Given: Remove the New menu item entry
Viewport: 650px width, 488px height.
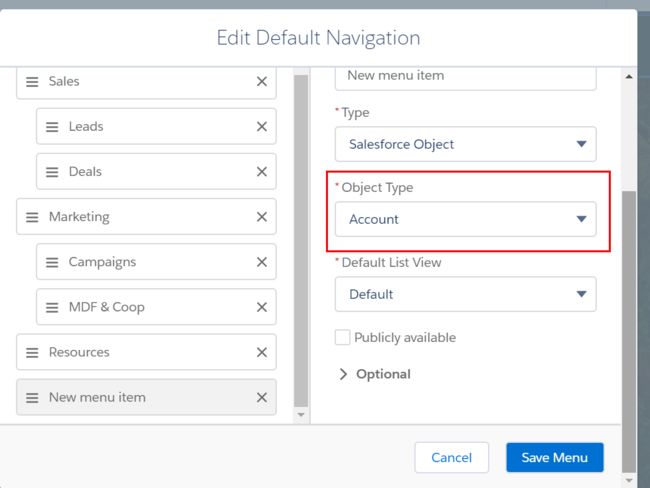Looking at the screenshot, I should pyautogui.click(x=262, y=397).
